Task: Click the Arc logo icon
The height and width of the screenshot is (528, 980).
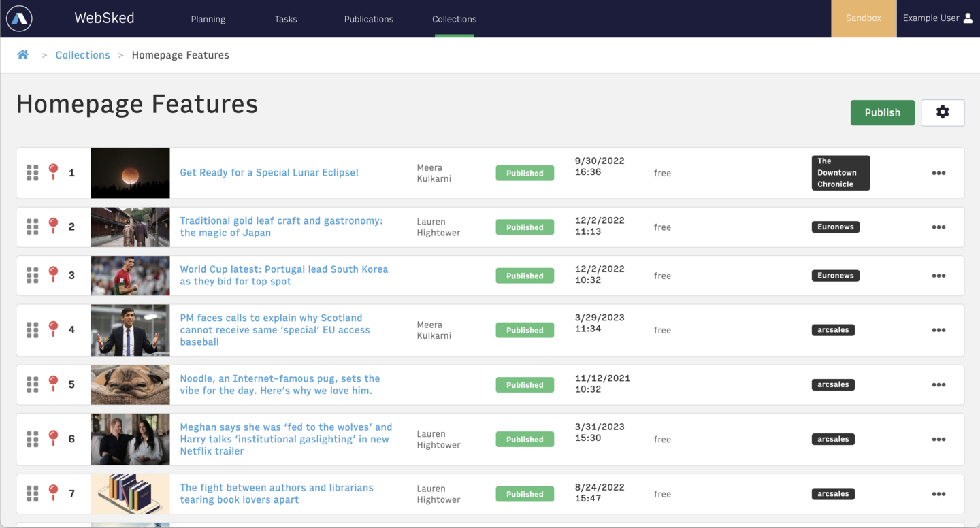Action: click(19, 19)
